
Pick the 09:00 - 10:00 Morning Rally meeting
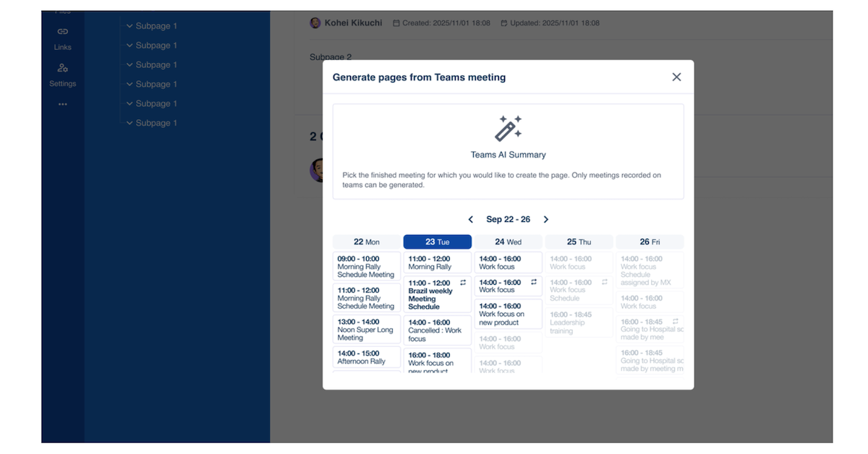click(367, 267)
